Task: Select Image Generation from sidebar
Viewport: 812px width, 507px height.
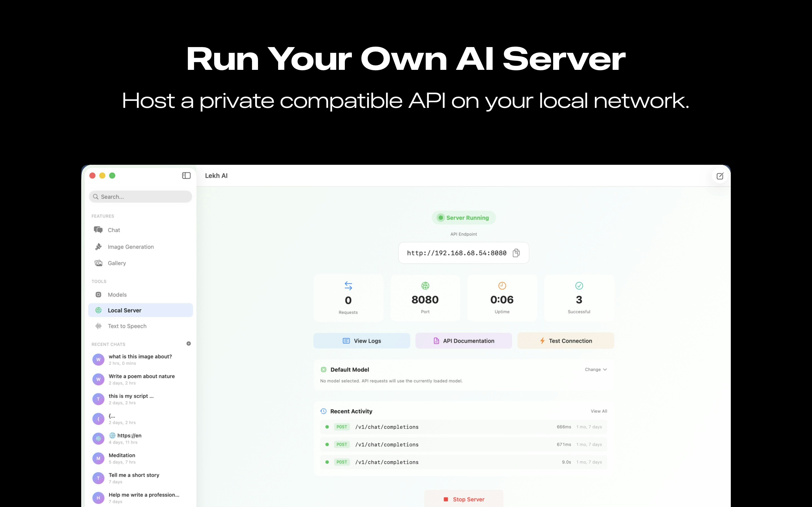Action: (x=130, y=247)
